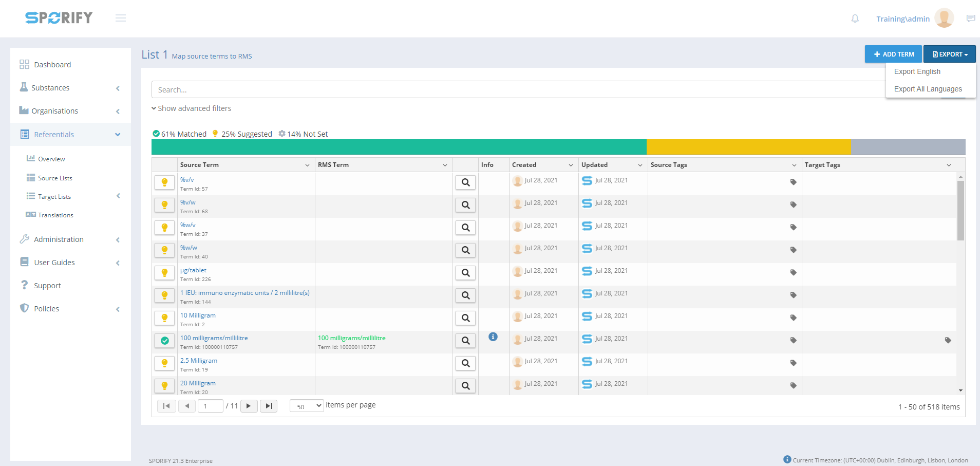Click the Add Term button
The image size is (980, 466).
click(893, 54)
